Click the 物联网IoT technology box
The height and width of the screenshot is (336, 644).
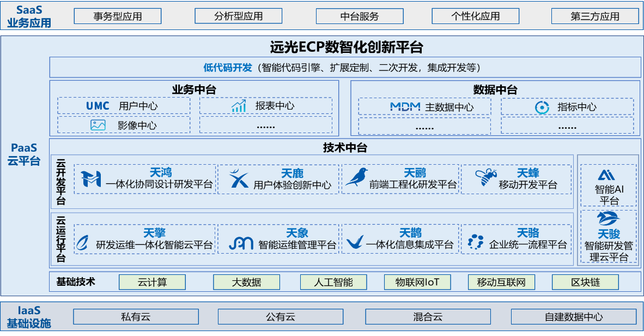click(x=417, y=282)
